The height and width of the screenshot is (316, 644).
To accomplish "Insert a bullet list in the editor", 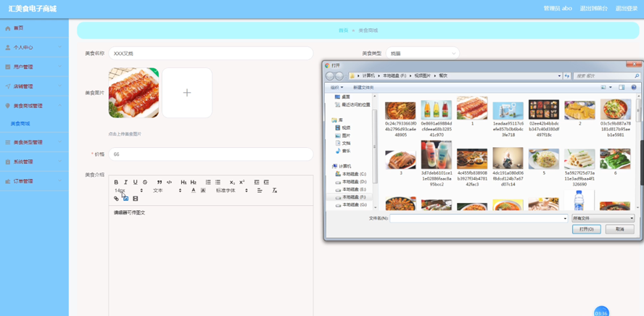I will [x=218, y=182].
